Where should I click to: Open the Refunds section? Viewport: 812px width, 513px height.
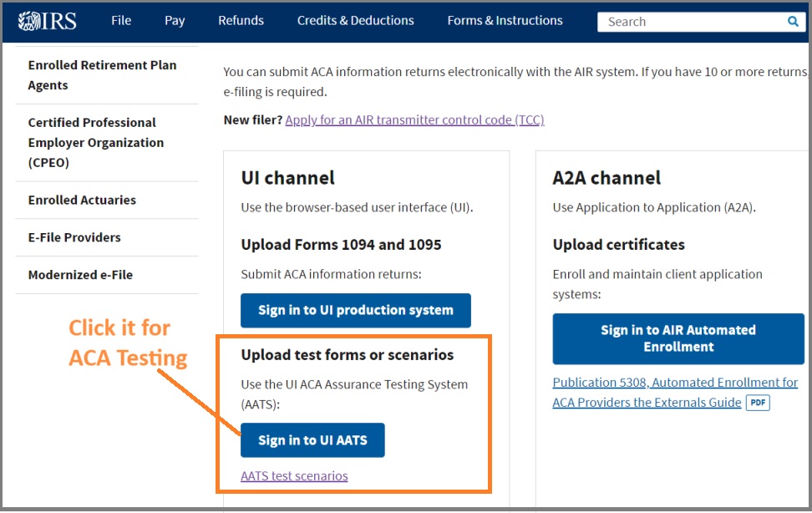[241, 20]
